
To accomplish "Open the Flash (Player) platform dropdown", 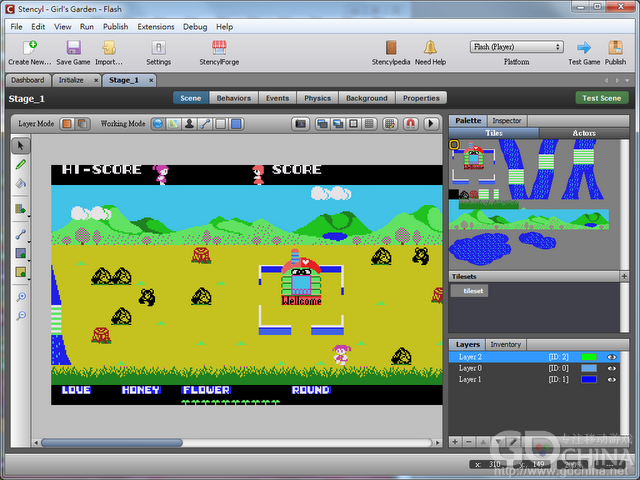I will pyautogui.click(x=516, y=47).
